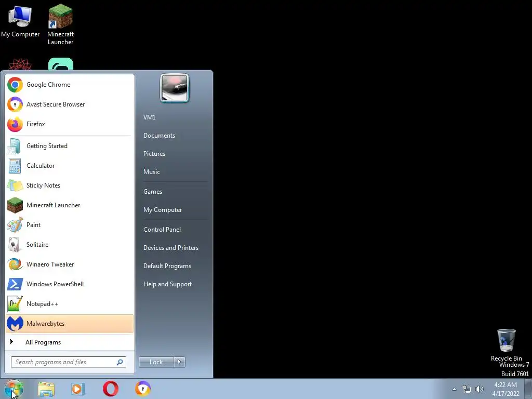Open Help and Support

pyautogui.click(x=175, y=284)
